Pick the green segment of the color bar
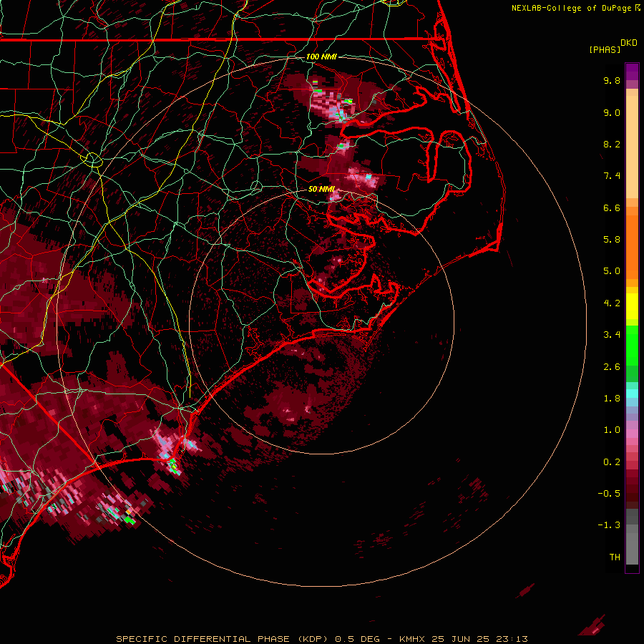The image size is (644, 644). click(x=632, y=345)
